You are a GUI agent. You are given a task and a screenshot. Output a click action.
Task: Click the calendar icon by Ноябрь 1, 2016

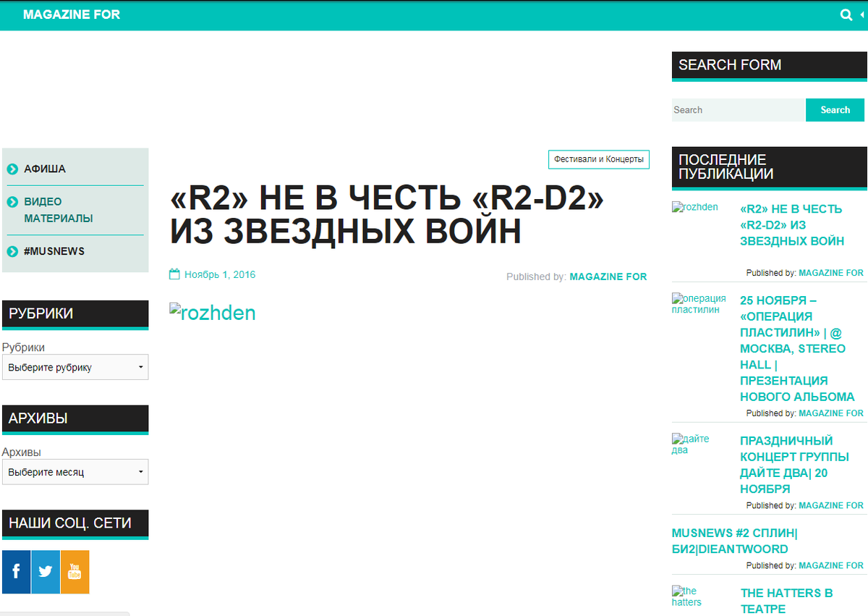174,274
